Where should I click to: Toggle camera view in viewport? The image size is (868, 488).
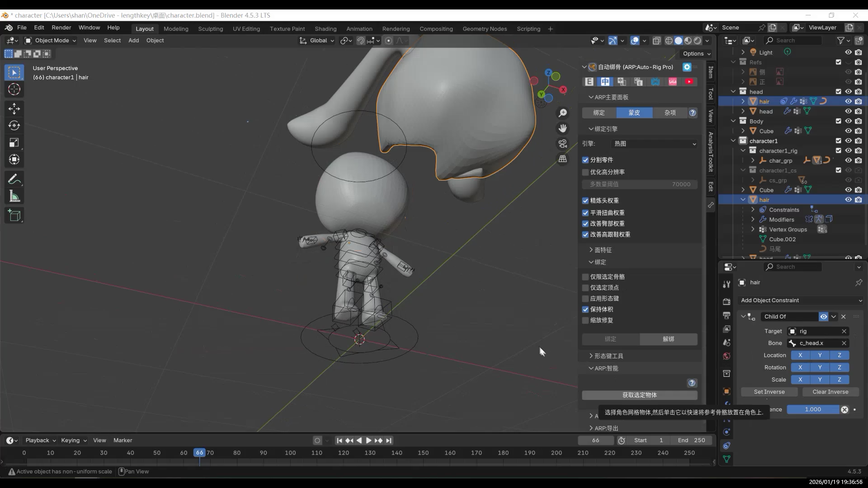[562, 144]
